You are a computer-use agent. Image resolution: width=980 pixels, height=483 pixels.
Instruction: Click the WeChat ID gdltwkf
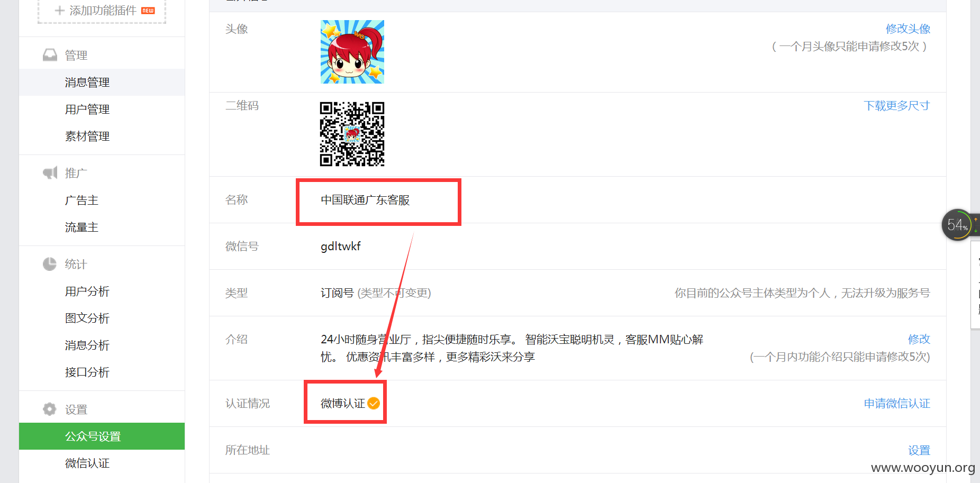click(x=341, y=246)
